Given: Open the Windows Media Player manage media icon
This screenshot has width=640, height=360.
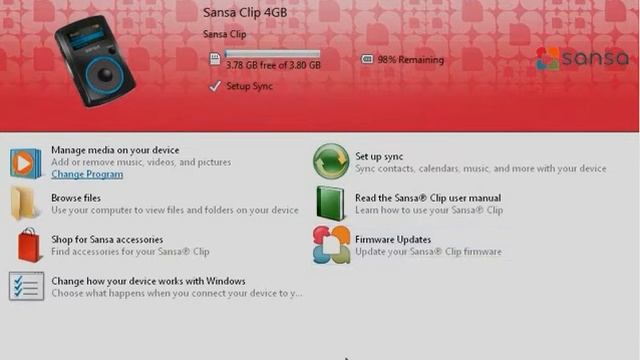Looking at the screenshot, I should point(26,163).
